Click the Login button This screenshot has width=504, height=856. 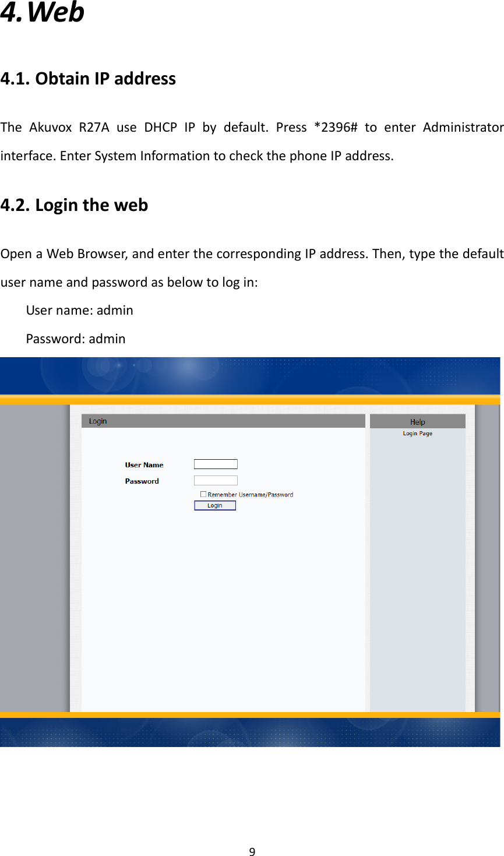pyautogui.click(x=214, y=505)
